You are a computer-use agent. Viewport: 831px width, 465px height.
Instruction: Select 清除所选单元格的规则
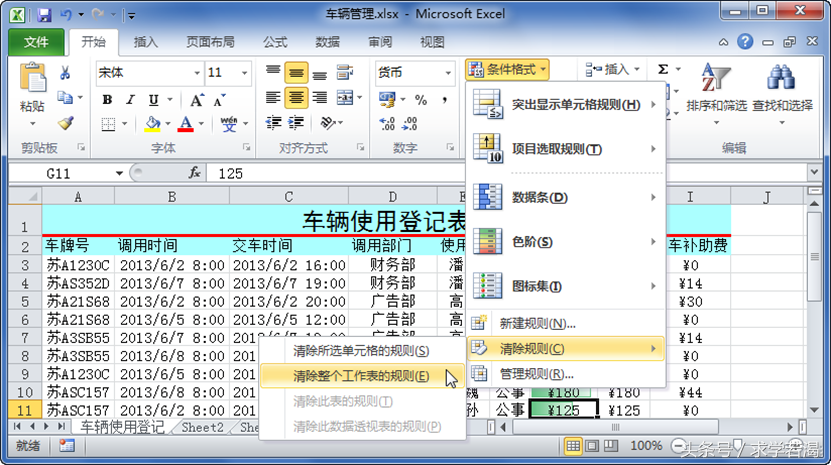click(363, 350)
